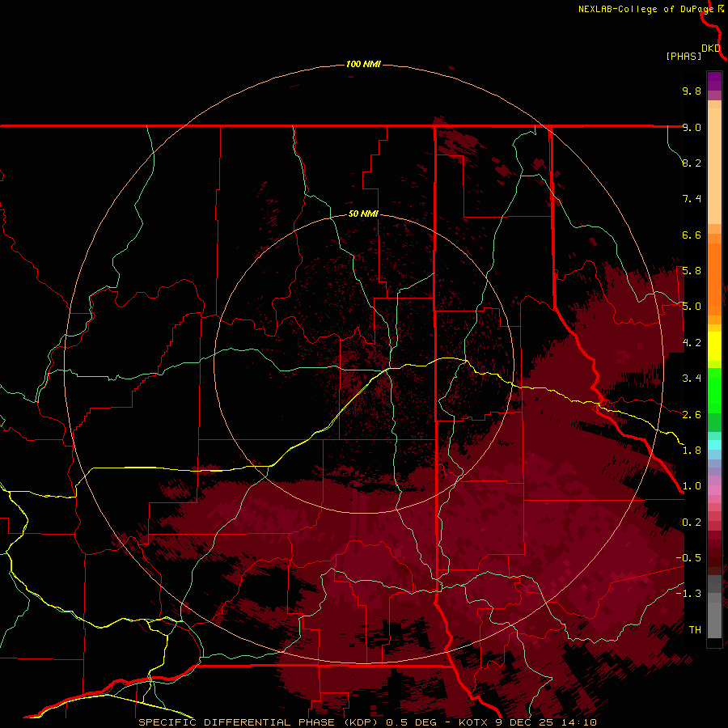This screenshot has height=728, width=728.
Task: Click the 100 NMI range ring label
Action: coord(363,64)
